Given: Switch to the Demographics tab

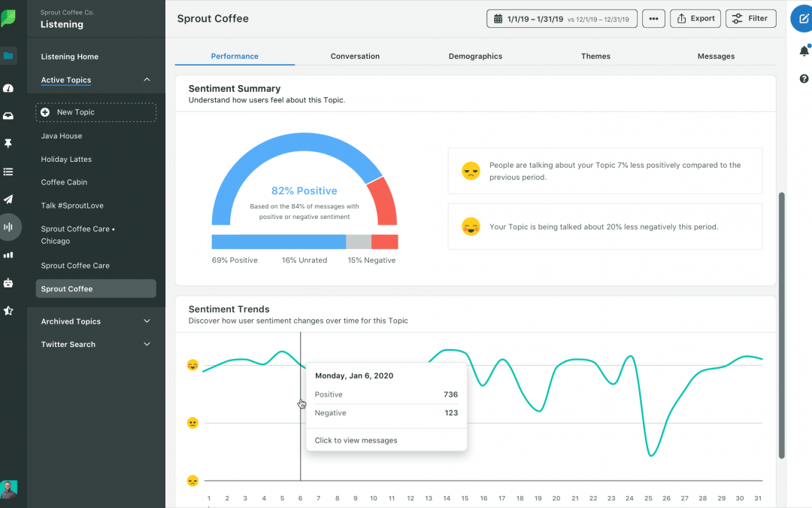Looking at the screenshot, I should [475, 56].
